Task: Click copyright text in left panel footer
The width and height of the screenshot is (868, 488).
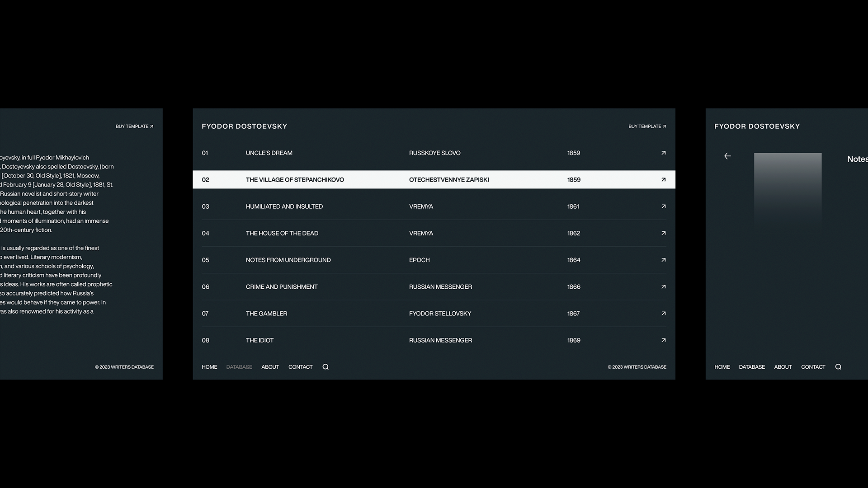Action: (124, 367)
